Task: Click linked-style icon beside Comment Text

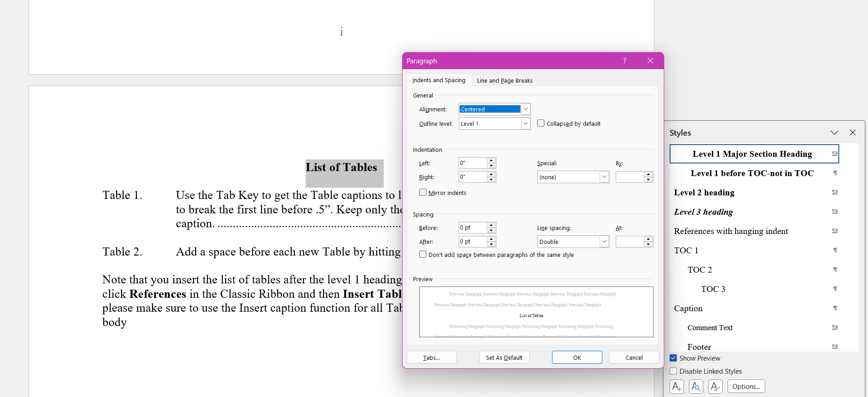Action: pyautogui.click(x=835, y=327)
